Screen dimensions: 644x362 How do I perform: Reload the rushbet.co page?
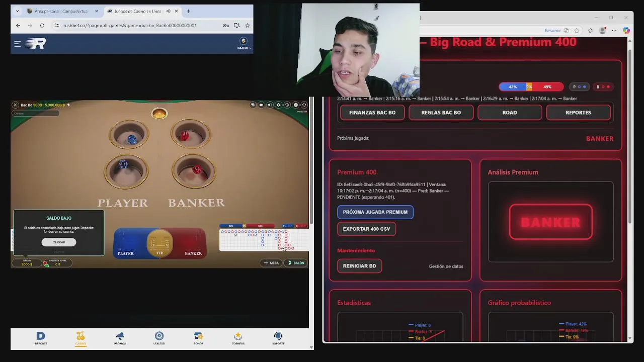pos(42,25)
